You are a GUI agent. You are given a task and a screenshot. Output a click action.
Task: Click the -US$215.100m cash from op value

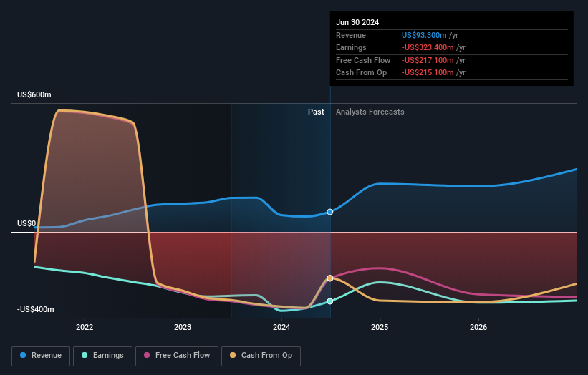click(x=428, y=73)
